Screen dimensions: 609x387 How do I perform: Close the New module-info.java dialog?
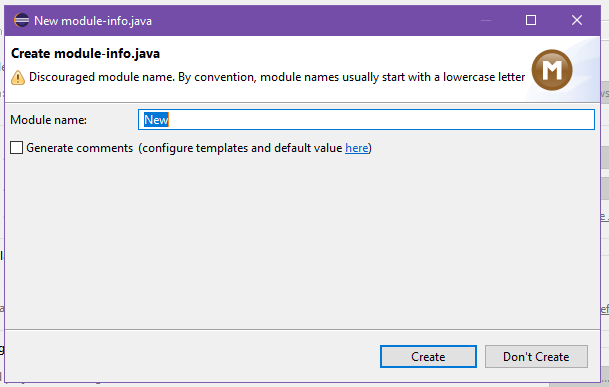coord(577,20)
